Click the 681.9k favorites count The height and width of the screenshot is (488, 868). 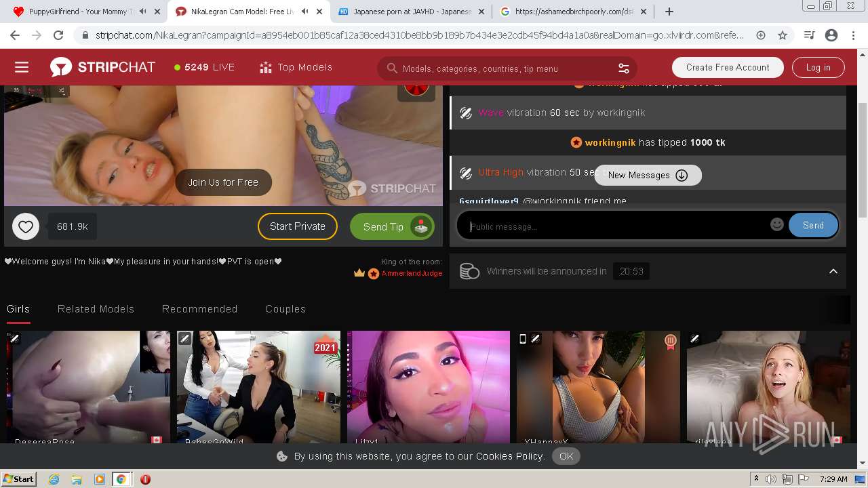point(73,226)
